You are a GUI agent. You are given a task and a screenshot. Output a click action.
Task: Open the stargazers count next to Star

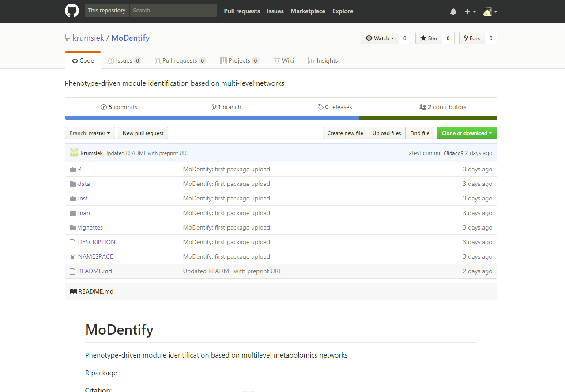(448, 38)
